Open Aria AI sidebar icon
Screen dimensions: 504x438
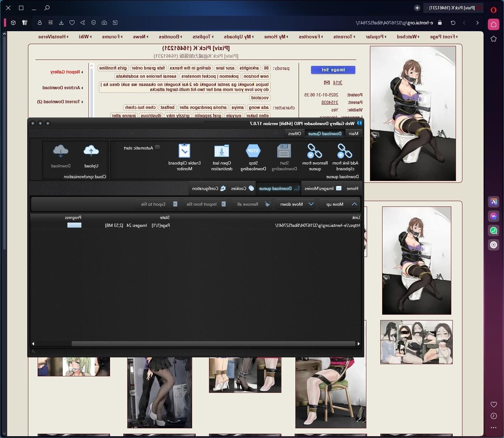click(494, 202)
